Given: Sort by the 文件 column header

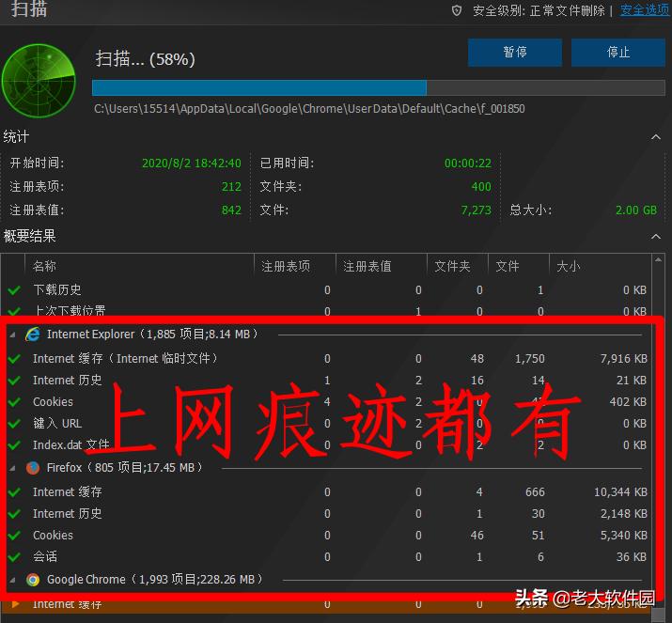Looking at the screenshot, I should click(x=508, y=266).
